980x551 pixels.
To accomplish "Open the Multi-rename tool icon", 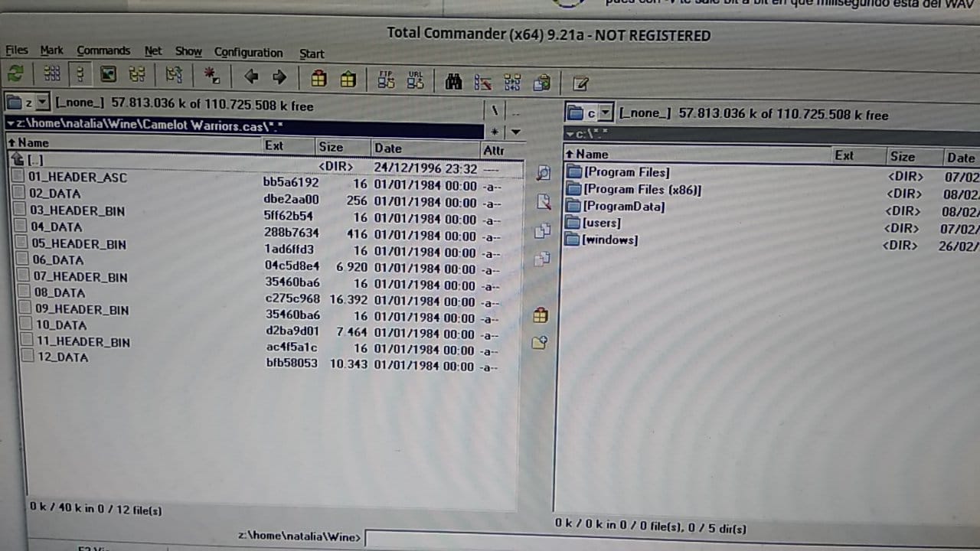I will coord(483,82).
